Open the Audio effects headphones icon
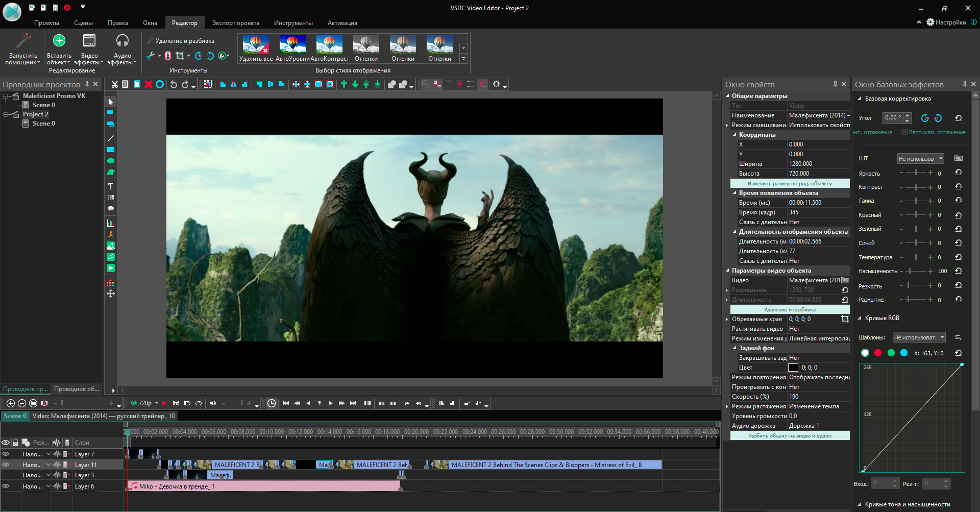 coord(122,40)
